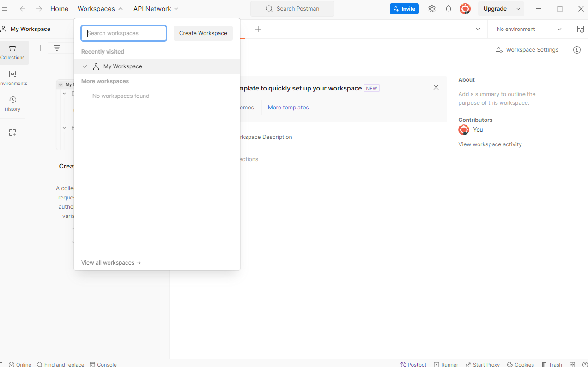Click the Search Postman bar
The width and height of the screenshot is (588, 367).
pyautogui.click(x=292, y=9)
